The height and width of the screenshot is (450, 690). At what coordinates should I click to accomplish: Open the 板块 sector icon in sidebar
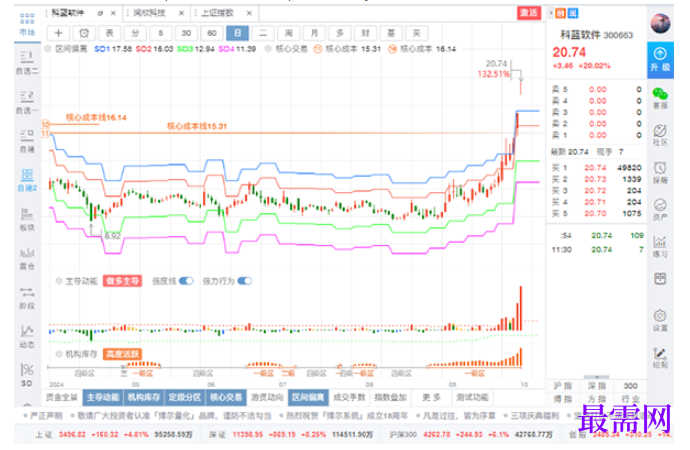tap(27, 219)
